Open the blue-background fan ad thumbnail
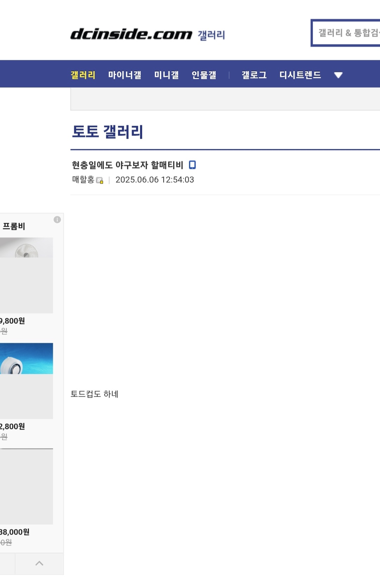380x588 pixels. [x=26, y=381]
